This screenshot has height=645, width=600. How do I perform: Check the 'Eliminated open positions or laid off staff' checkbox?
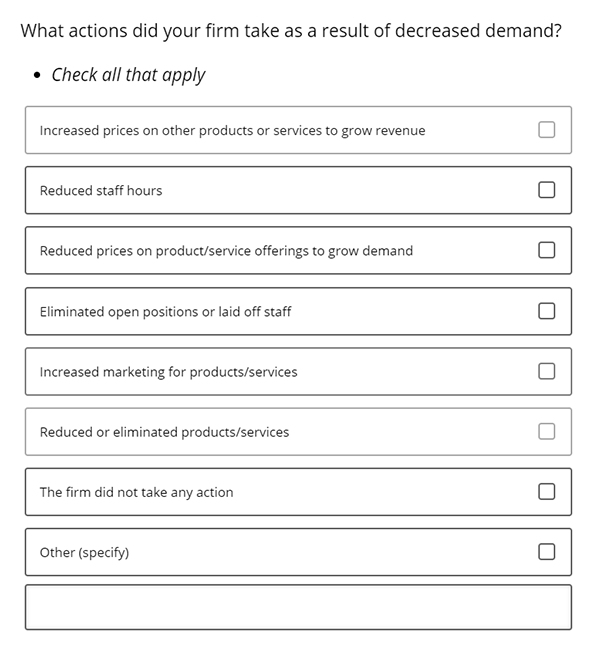546,311
